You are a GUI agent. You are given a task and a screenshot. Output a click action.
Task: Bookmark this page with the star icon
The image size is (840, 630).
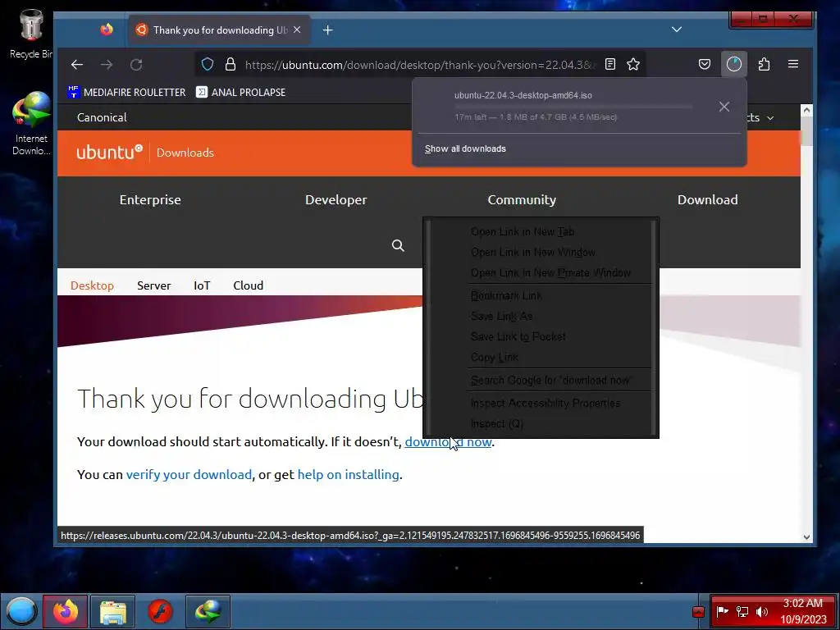pyautogui.click(x=633, y=64)
